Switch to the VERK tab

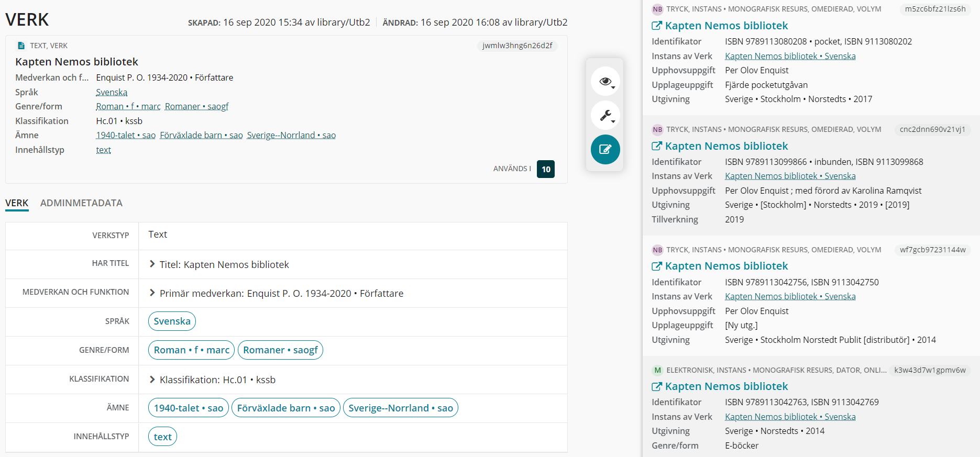coord(17,203)
